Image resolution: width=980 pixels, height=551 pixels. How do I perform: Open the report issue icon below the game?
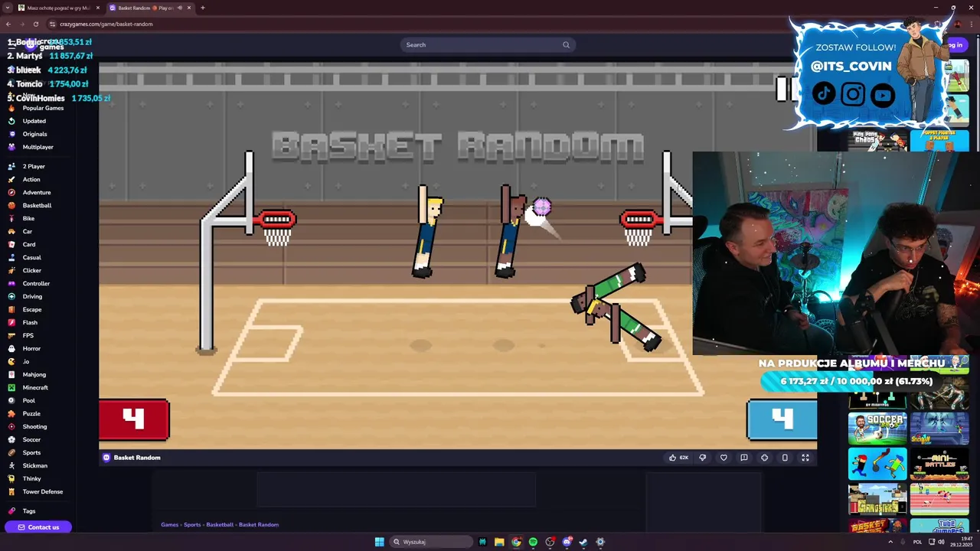[743, 458]
